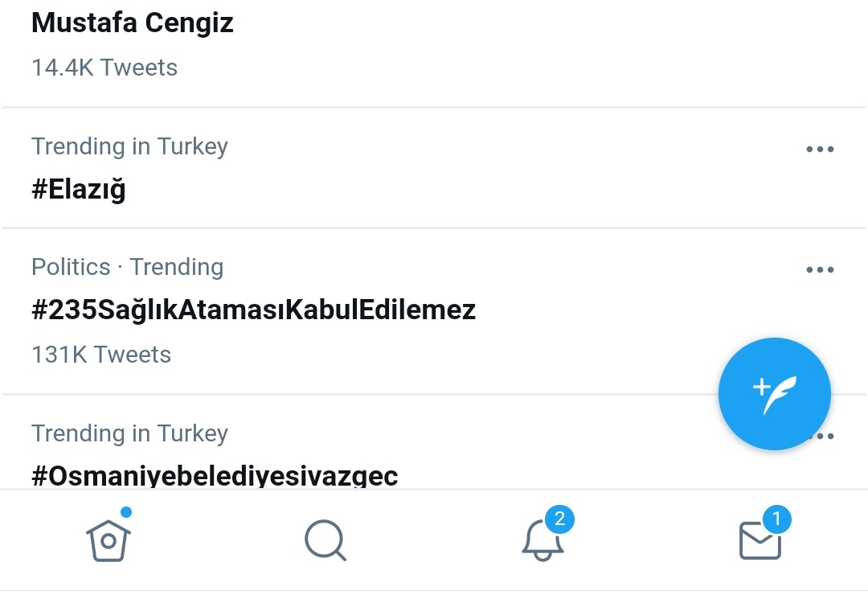
Task: Tap Trending in Turkey label above #Elazığ
Action: pyautogui.click(x=129, y=146)
